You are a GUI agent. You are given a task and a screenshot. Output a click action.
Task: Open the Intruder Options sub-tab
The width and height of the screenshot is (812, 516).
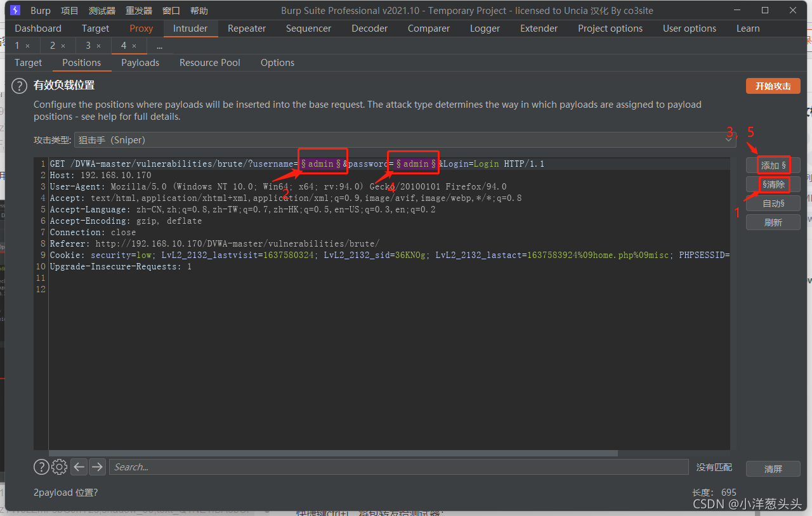[x=277, y=63]
